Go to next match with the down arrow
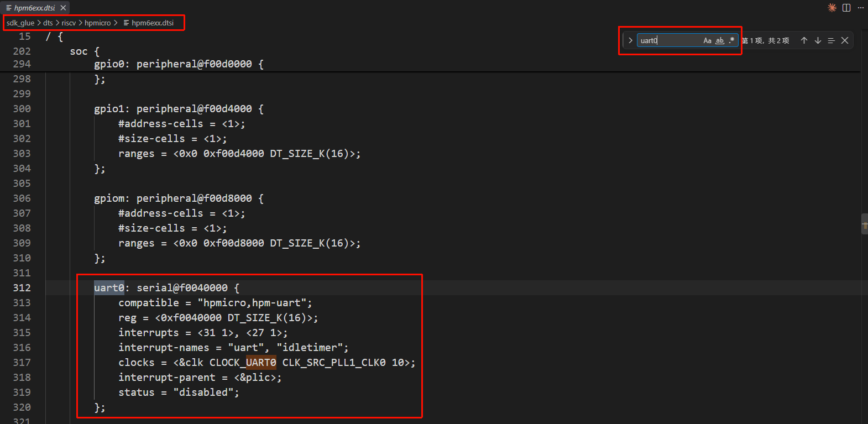Image resolution: width=868 pixels, height=424 pixels. [x=818, y=40]
